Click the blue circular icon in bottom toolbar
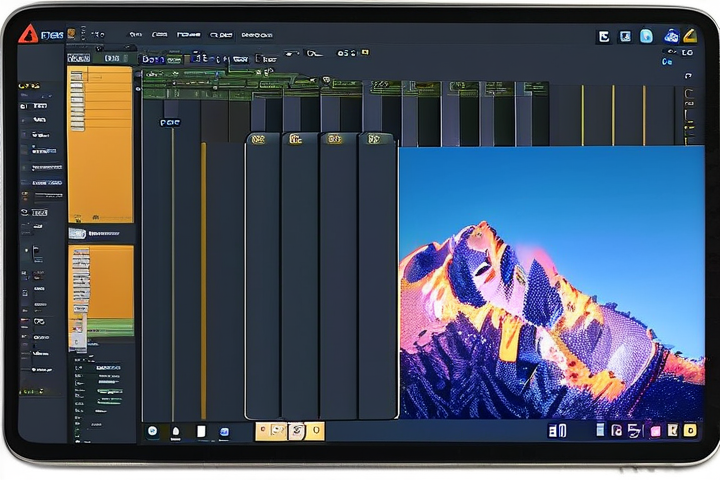Image resolution: width=720 pixels, height=480 pixels. click(x=153, y=431)
